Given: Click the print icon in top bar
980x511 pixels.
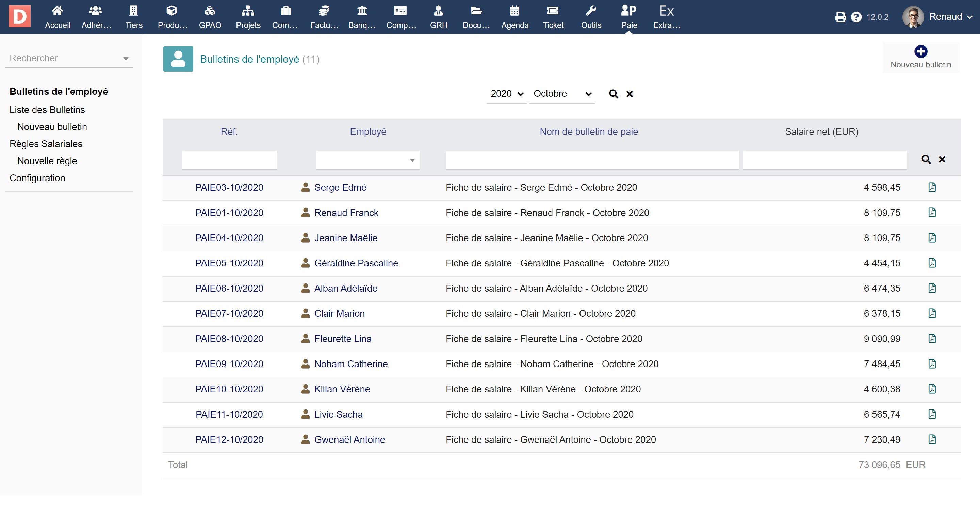Looking at the screenshot, I should (840, 17).
